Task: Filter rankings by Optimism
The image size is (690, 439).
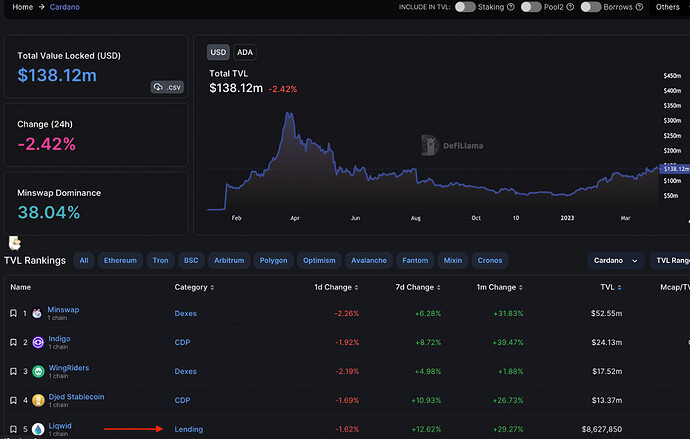Action: click(x=319, y=260)
